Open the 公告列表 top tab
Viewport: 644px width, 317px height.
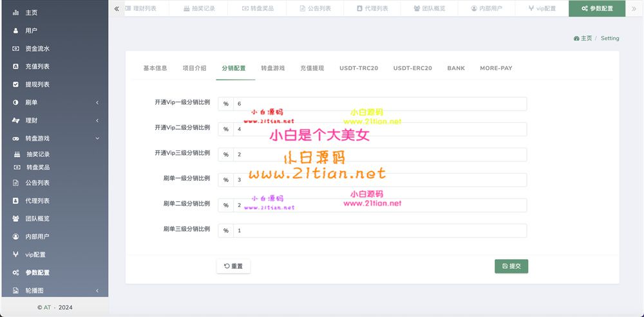click(x=315, y=8)
